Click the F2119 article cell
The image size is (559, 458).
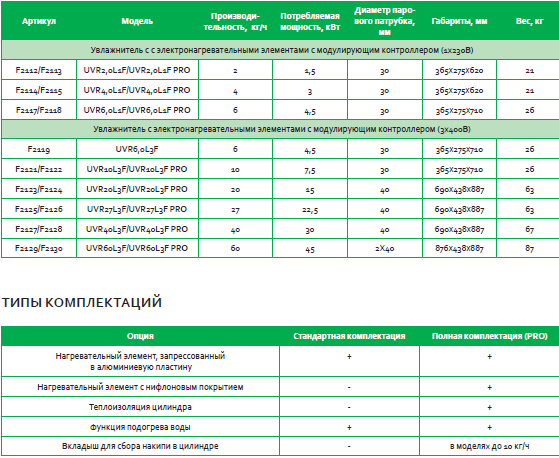click(39, 149)
